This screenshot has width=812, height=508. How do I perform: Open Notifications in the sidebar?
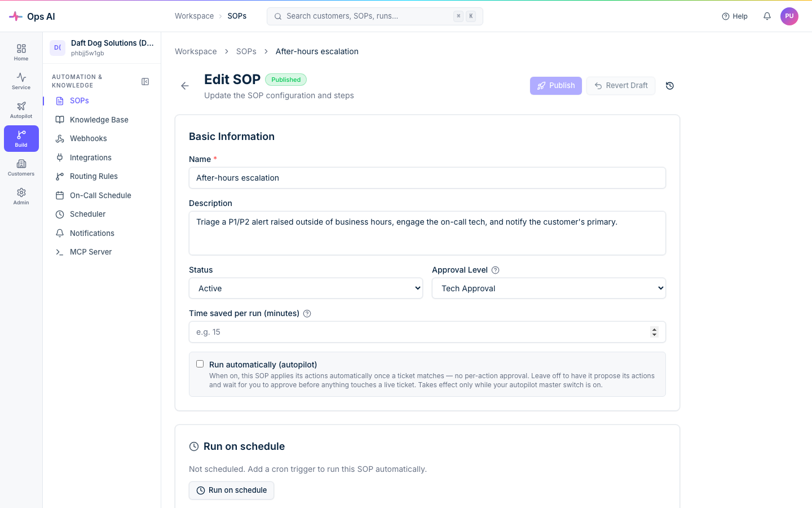(102, 233)
